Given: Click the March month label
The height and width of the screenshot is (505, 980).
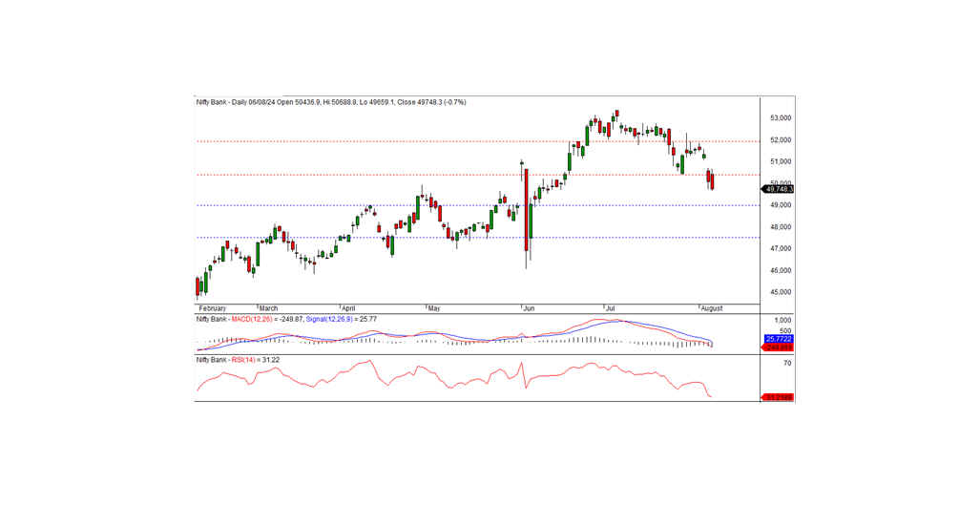Looking at the screenshot, I should click(x=268, y=308).
